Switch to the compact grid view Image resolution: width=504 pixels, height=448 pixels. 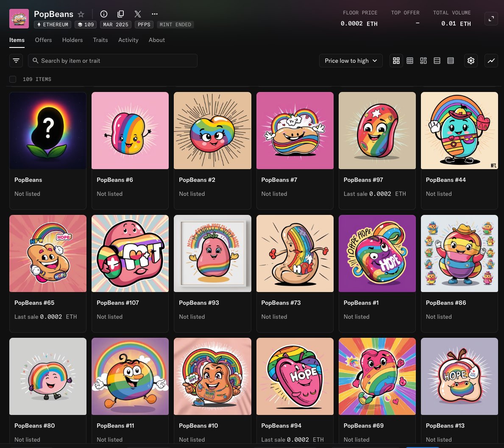[410, 61]
